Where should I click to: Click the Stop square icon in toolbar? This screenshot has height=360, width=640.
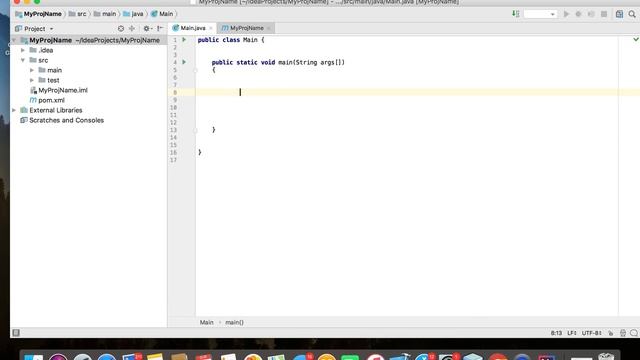[x=604, y=14]
